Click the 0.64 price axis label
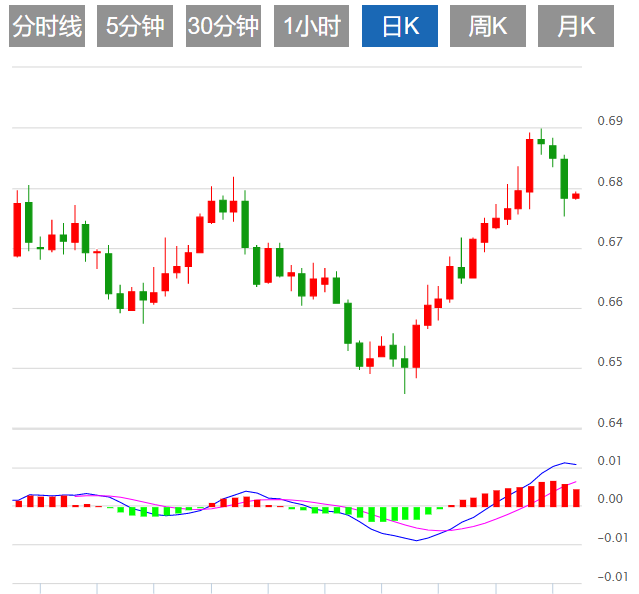This screenshot has height=594, width=639. point(610,422)
